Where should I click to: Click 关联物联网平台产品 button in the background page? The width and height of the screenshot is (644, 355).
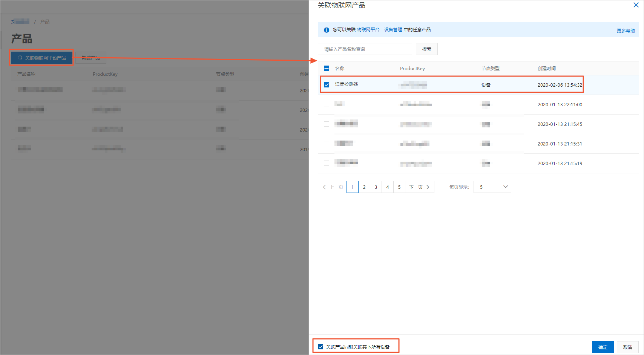click(x=41, y=58)
